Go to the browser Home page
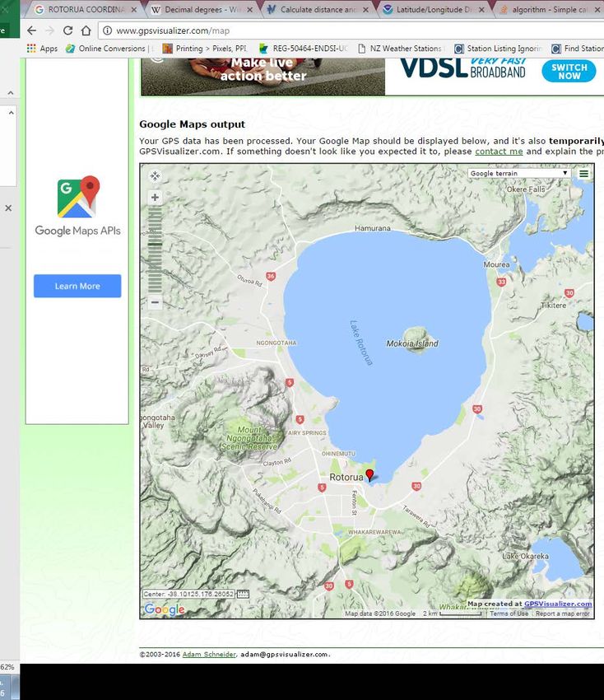This screenshot has width=604, height=700. (x=86, y=30)
